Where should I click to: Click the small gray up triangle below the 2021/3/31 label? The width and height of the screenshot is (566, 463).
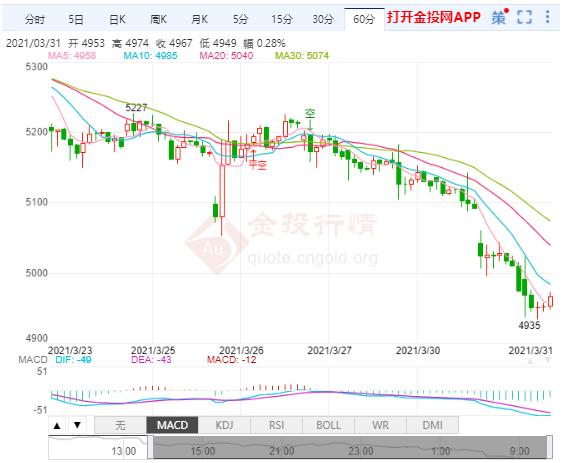[x=530, y=361]
